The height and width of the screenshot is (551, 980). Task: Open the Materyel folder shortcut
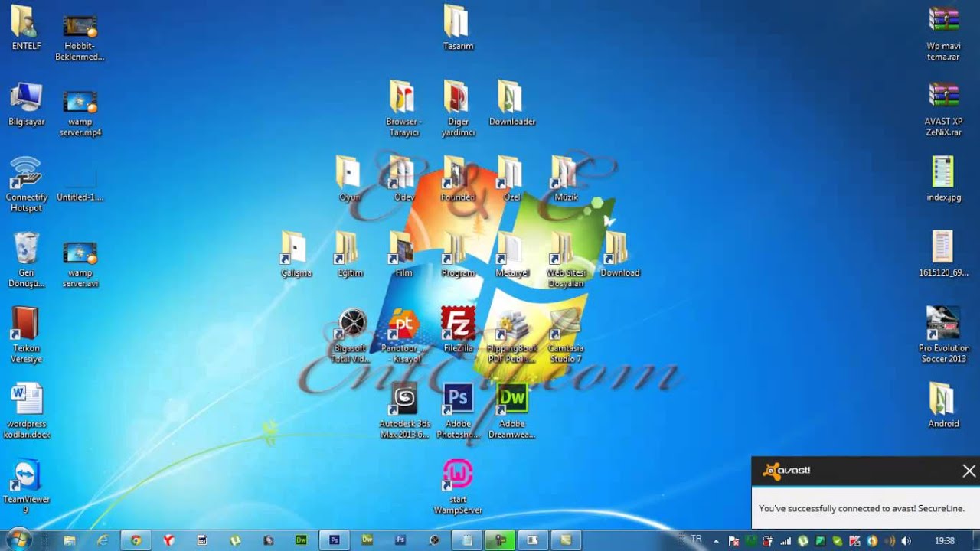511,255
